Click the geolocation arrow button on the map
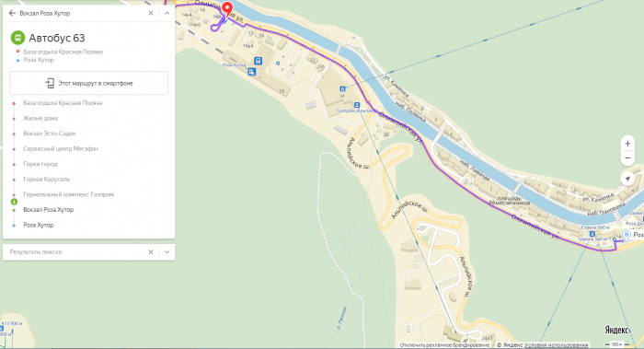 (627, 179)
